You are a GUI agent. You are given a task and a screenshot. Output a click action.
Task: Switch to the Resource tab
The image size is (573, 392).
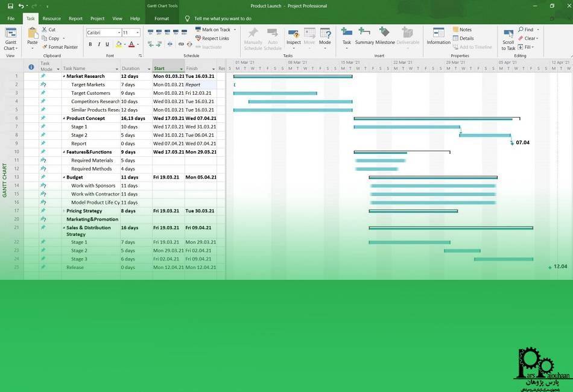coord(51,19)
